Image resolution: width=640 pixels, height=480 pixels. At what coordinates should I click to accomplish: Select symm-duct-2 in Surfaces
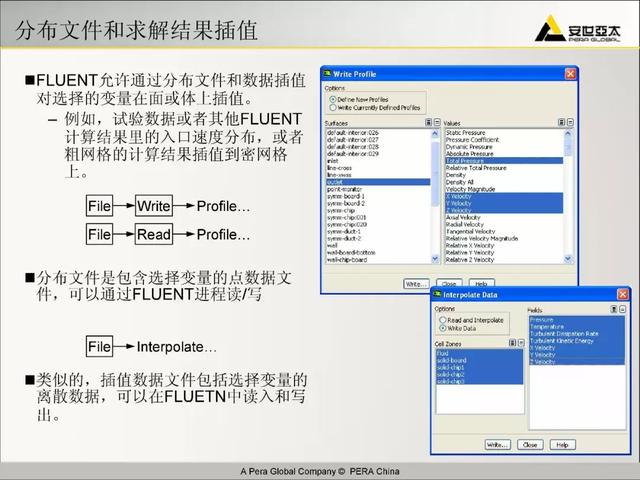point(378,238)
